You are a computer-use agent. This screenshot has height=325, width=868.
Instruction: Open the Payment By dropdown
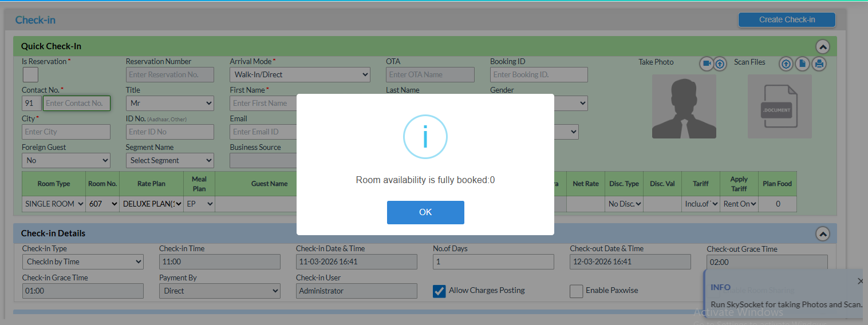tap(220, 291)
